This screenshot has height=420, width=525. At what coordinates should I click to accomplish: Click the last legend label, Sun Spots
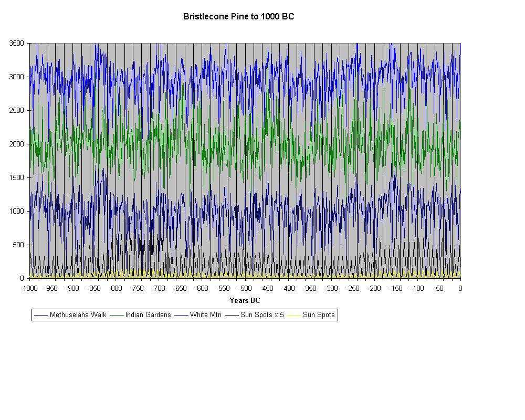point(318,315)
